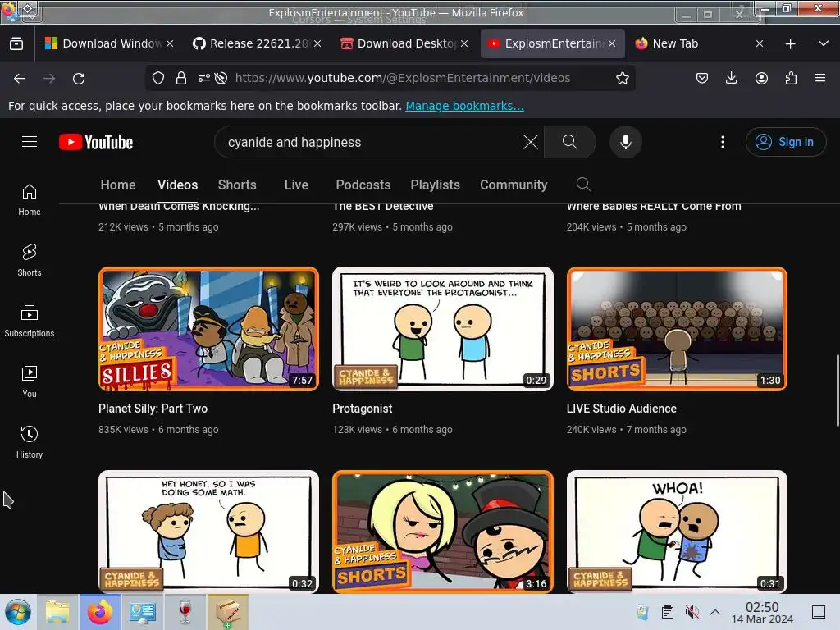Click the autoplay blocked icon in the address bar

point(221,78)
